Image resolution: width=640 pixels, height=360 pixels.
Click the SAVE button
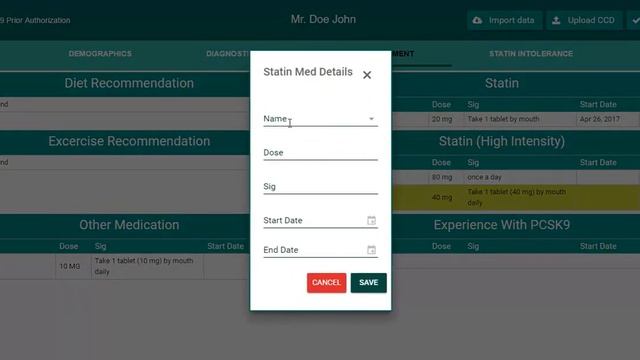[369, 282]
